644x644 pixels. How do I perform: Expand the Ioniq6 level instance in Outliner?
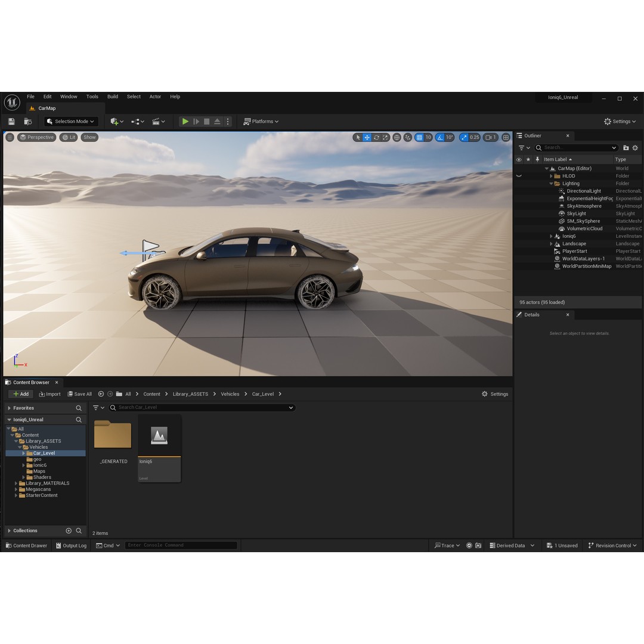coord(551,236)
